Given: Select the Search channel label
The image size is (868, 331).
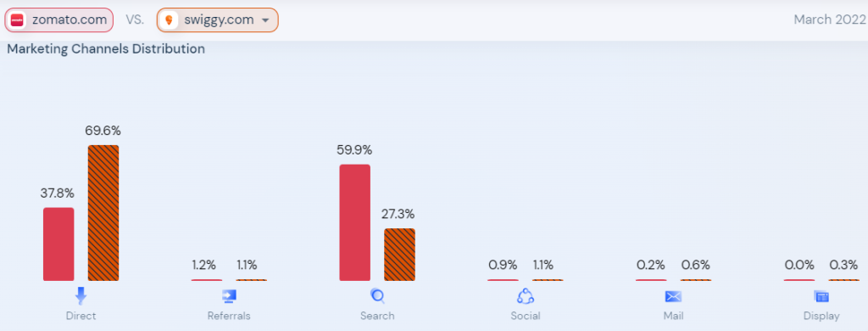Looking at the screenshot, I should click(x=377, y=316).
